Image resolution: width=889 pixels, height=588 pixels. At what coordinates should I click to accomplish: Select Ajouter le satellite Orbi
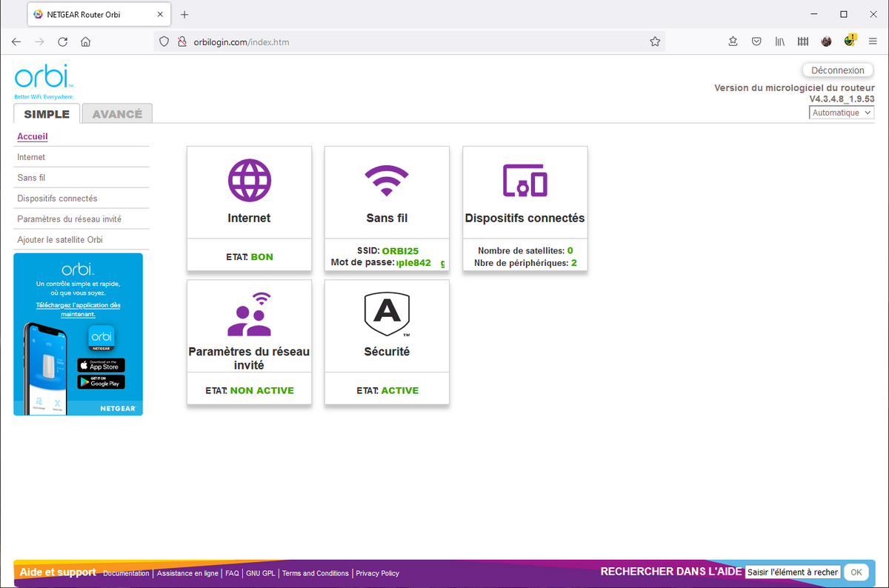pos(59,240)
